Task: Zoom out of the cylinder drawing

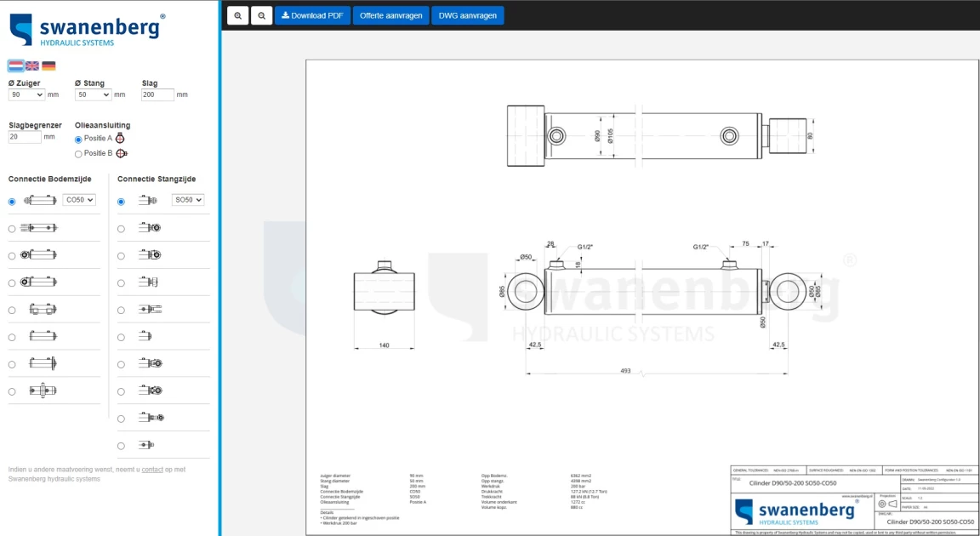Action: click(261, 15)
